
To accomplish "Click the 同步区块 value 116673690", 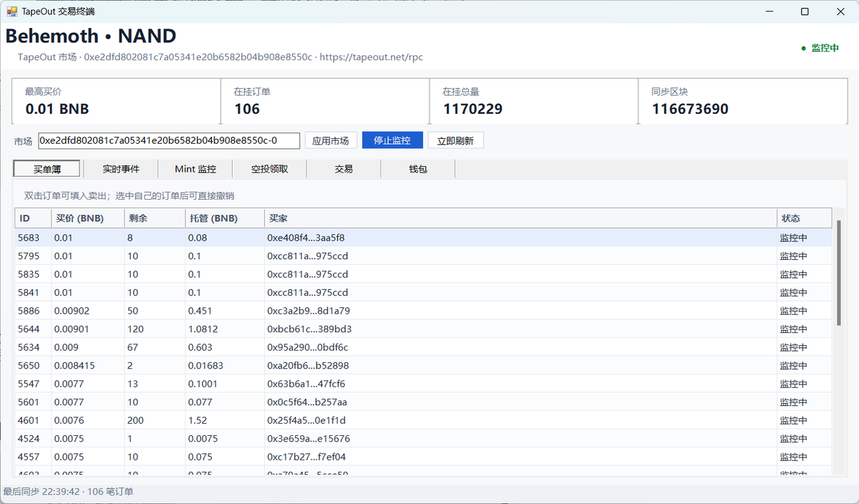I will pos(690,109).
